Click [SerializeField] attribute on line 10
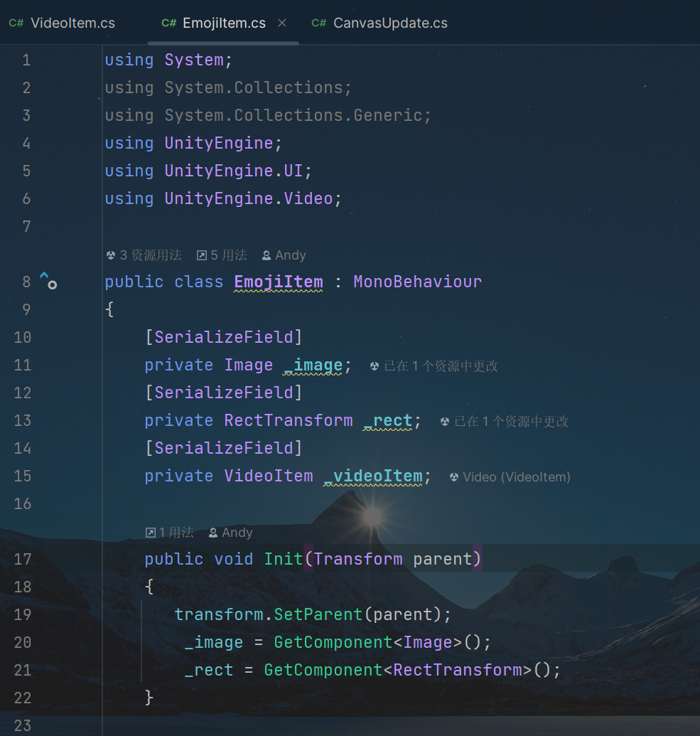 click(x=224, y=337)
